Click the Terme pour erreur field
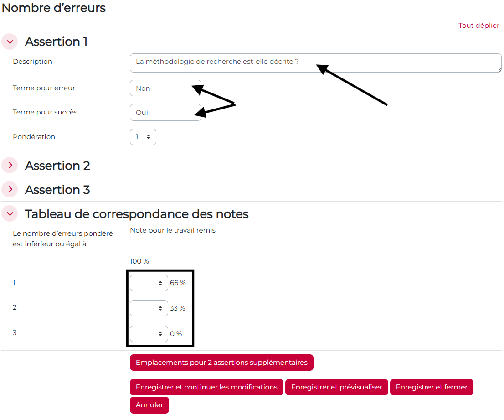 click(165, 88)
